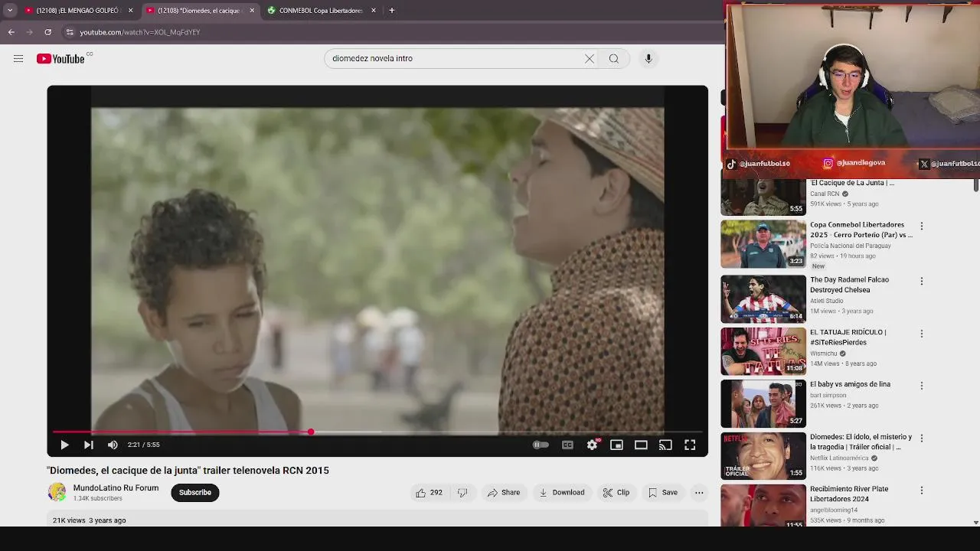
Task: Start voice search with the microphone icon
Action: tap(648, 59)
